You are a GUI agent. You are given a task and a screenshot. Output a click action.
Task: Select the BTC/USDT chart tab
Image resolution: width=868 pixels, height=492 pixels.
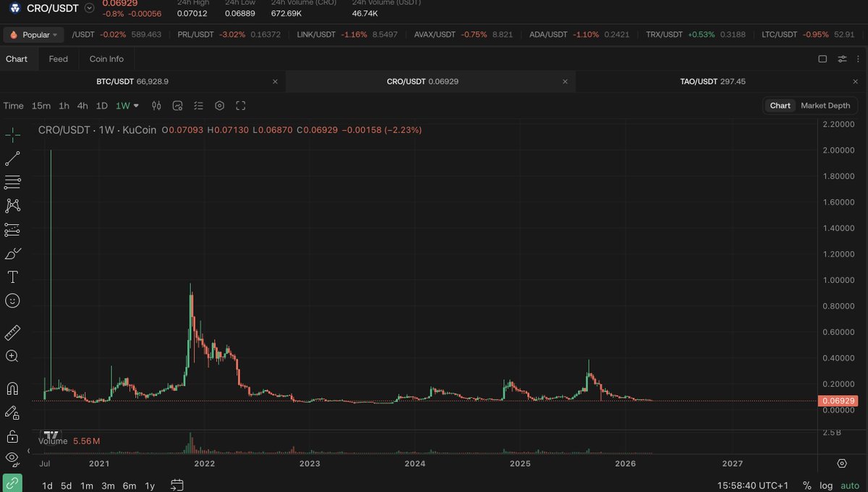[x=132, y=82]
